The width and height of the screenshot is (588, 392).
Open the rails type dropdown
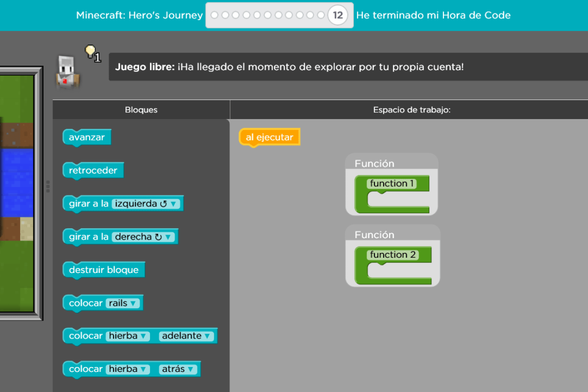click(122, 303)
